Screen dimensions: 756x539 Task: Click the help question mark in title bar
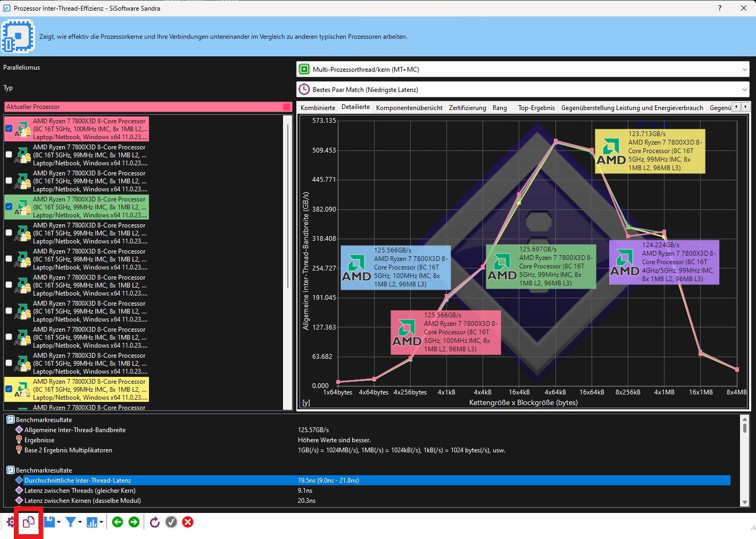[720, 8]
